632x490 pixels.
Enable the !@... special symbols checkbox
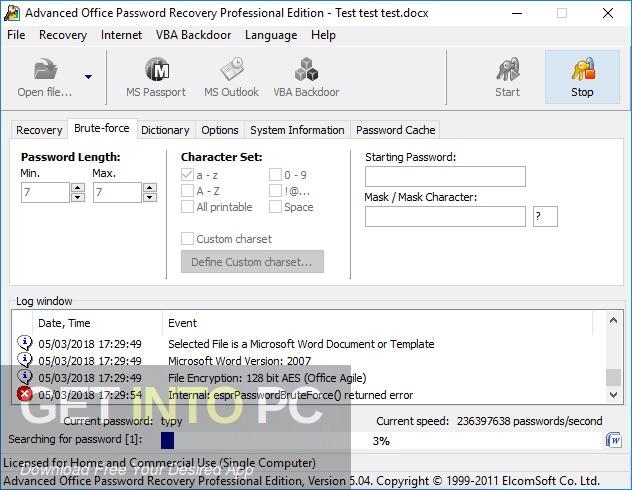tap(275, 191)
